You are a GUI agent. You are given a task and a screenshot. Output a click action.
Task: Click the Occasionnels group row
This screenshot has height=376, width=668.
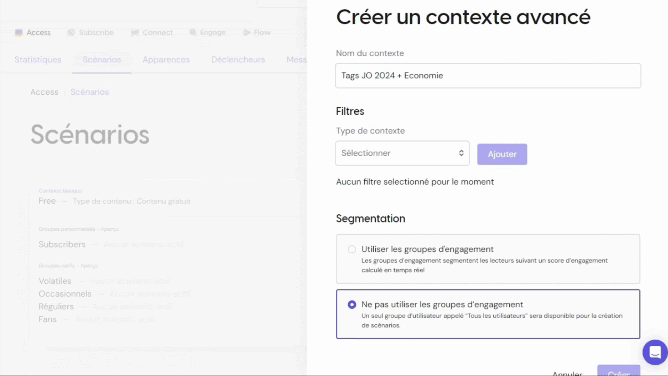(114, 294)
